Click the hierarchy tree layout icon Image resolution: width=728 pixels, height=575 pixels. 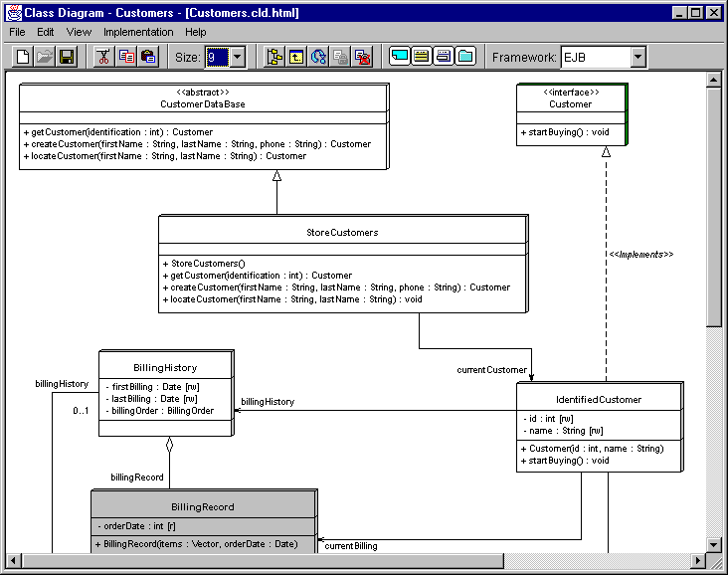click(x=274, y=57)
